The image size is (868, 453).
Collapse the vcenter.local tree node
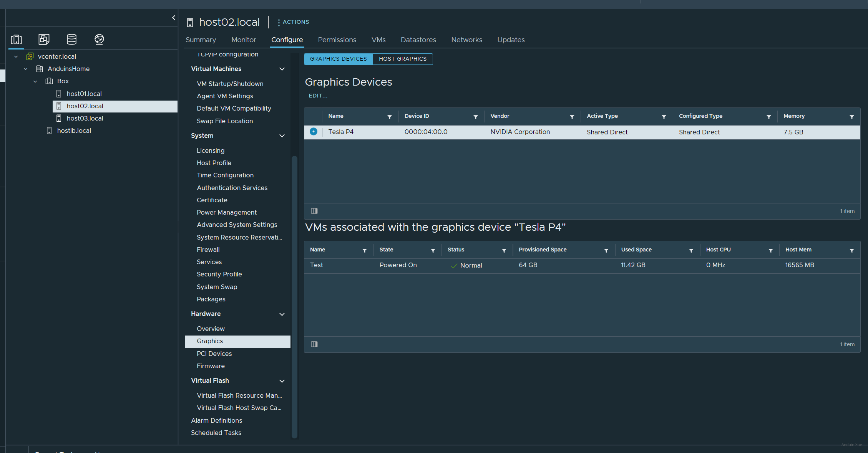pyautogui.click(x=16, y=56)
